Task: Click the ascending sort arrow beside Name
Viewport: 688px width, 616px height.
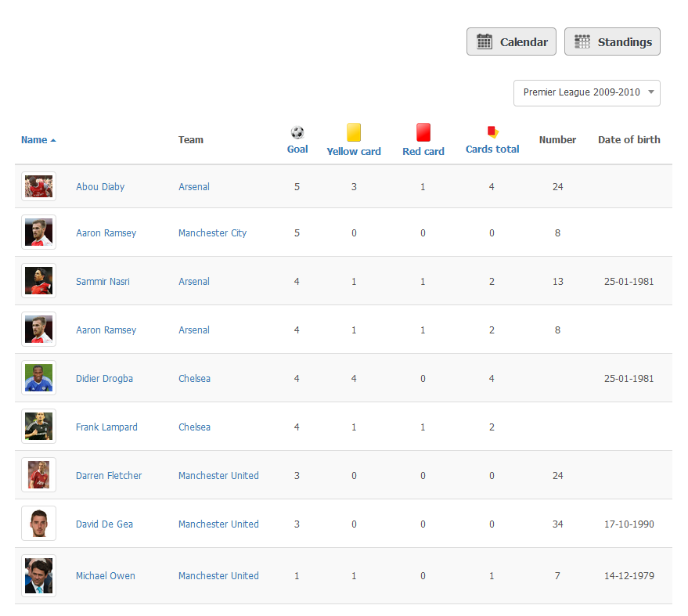Action: [x=53, y=140]
